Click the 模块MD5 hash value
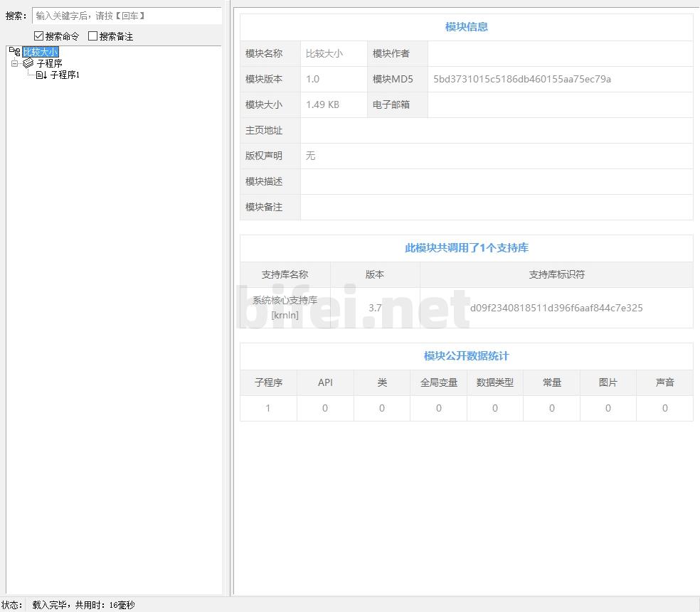 [x=522, y=79]
